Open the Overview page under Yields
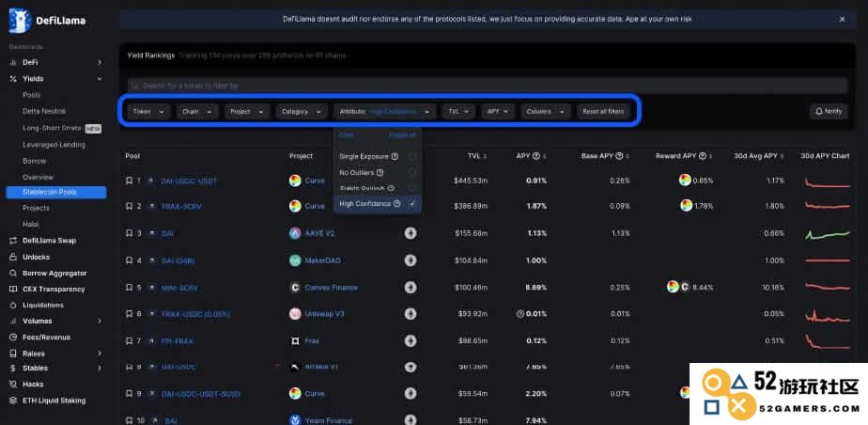Viewport: 868px width, 425px height. (39, 178)
